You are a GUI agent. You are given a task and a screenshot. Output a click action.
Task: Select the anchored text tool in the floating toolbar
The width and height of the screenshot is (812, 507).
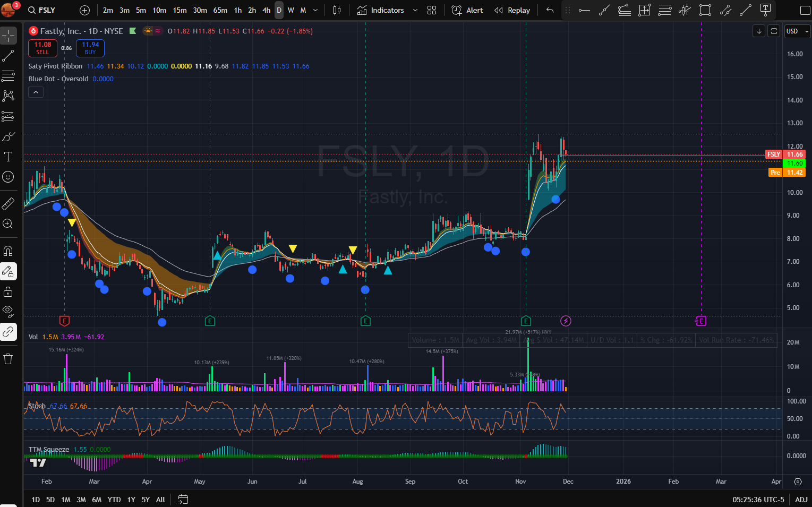(765, 10)
